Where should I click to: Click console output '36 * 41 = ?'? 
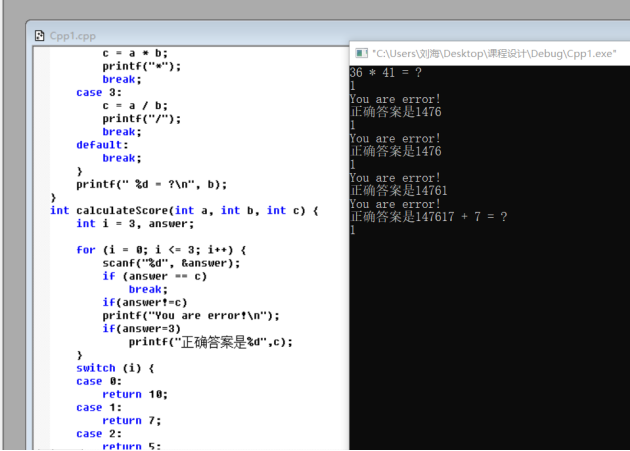pyautogui.click(x=386, y=73)
